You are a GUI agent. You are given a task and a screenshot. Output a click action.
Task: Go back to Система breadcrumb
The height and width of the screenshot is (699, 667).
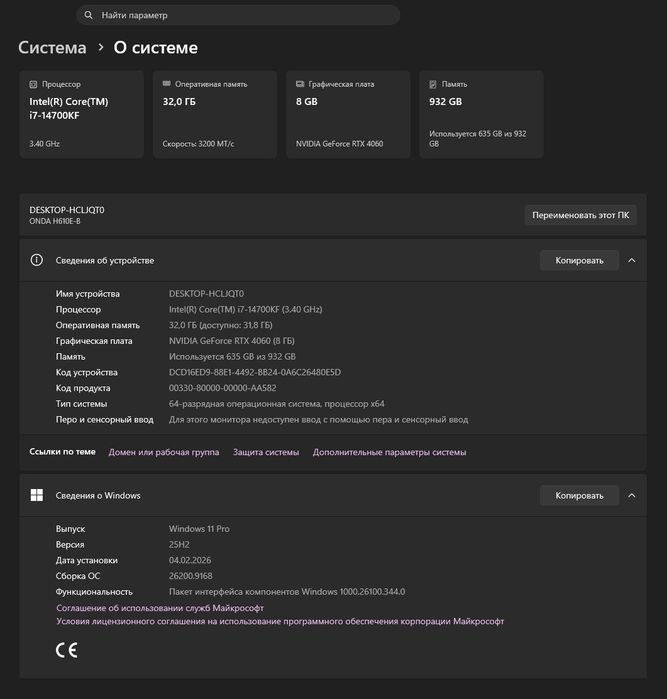coord(52,48)
